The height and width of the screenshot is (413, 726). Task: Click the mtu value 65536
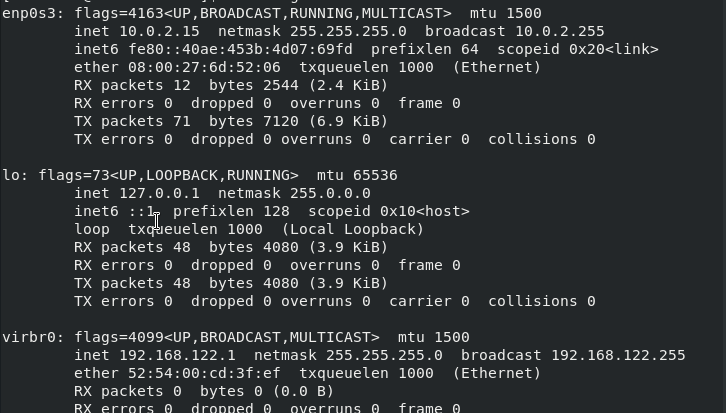click(375, 175)
